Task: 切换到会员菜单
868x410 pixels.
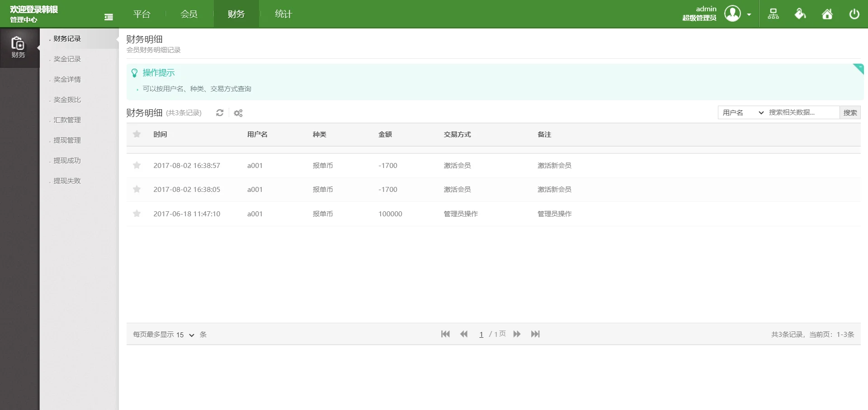Action: click(189, 14)
